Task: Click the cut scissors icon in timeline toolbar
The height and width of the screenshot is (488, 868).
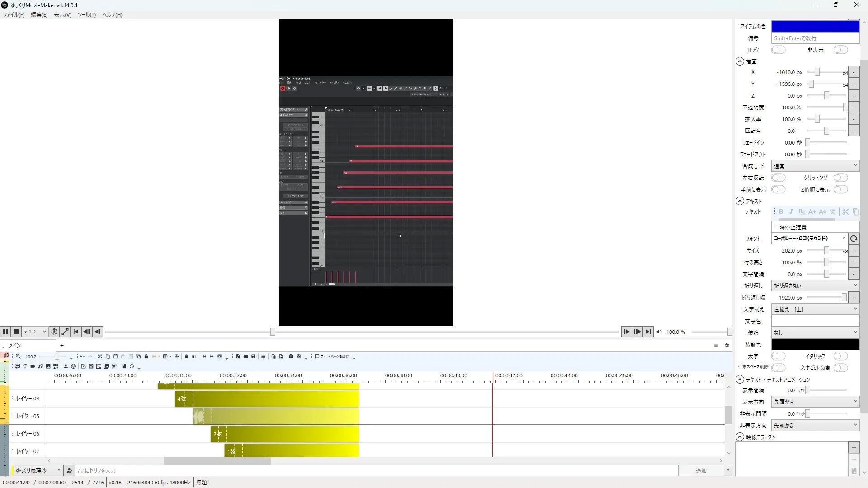Action: [100, 357]
